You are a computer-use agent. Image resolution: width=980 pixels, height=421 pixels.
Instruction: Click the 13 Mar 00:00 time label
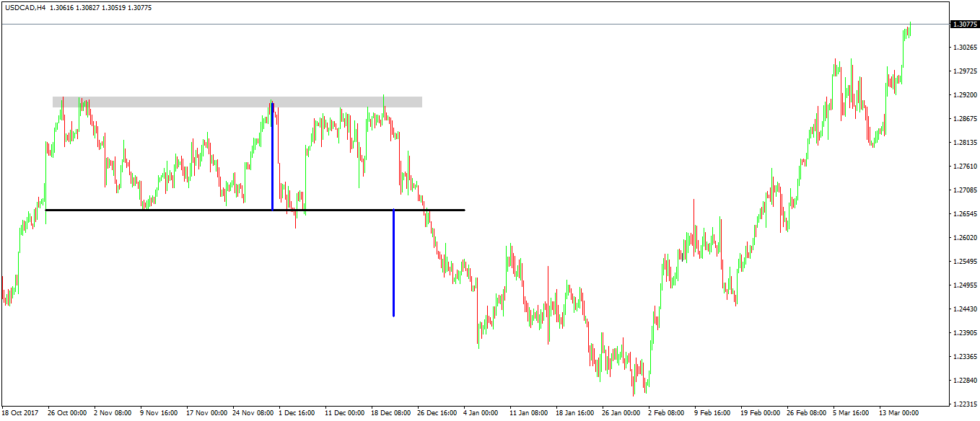click(898, 413)
